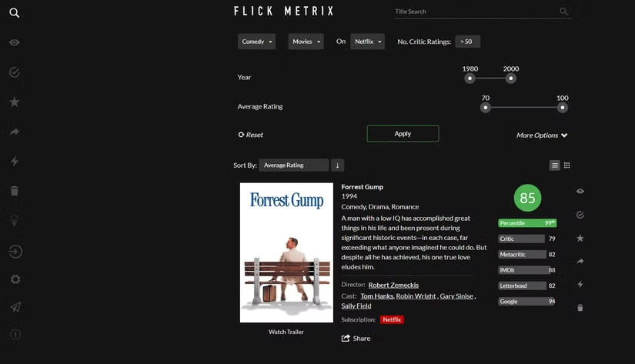Click the login arrow icon in sidebar
The width and height of the screenshot is (635, 364).
pos(15,252)
